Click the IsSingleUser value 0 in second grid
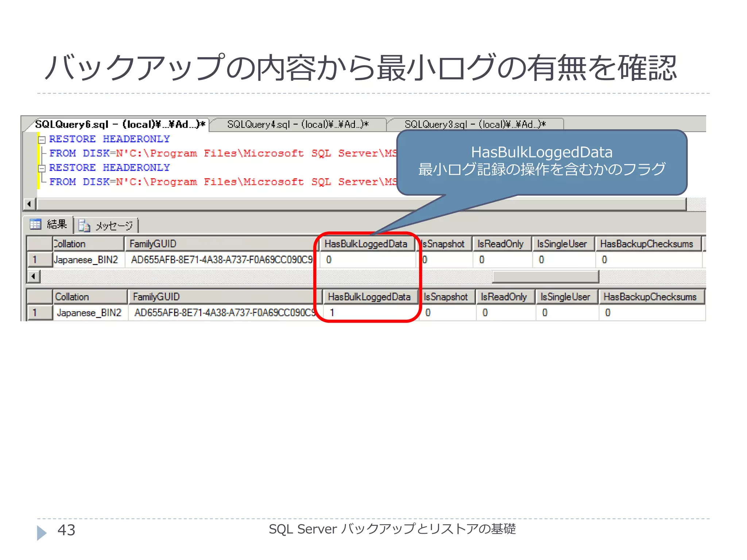This screenshot has height=560, width=747. 566,313
